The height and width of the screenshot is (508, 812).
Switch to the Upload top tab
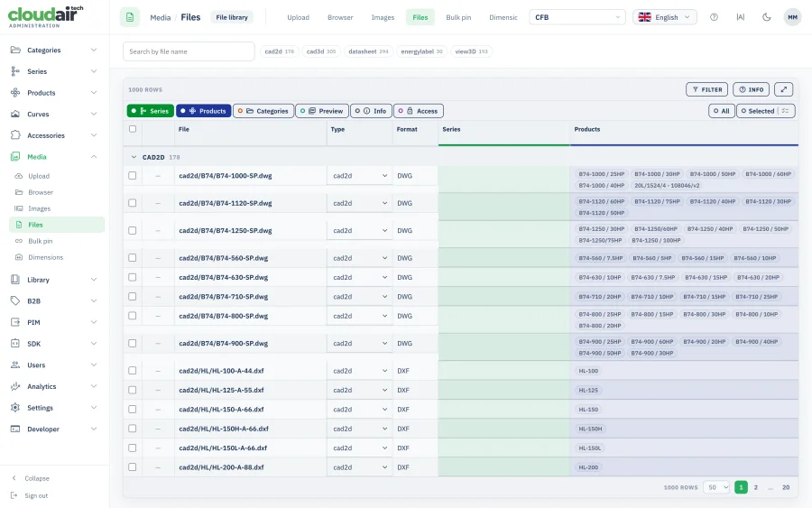[x=299, y=17]
